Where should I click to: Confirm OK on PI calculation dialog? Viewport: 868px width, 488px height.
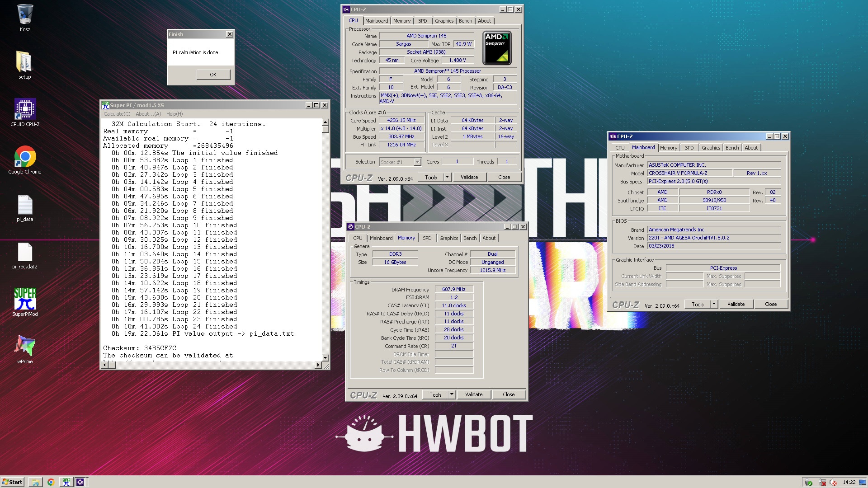(213, 75)
